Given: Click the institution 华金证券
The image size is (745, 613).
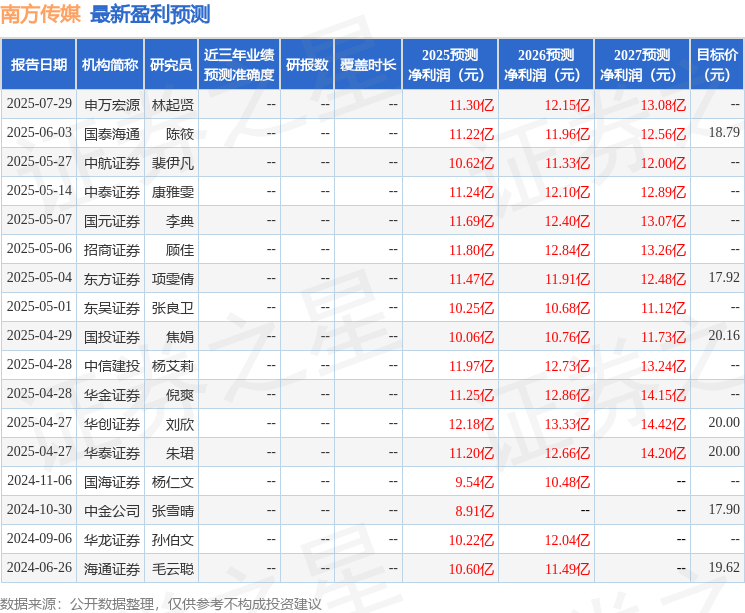Looking at the screenshot, I should [112, 394].
